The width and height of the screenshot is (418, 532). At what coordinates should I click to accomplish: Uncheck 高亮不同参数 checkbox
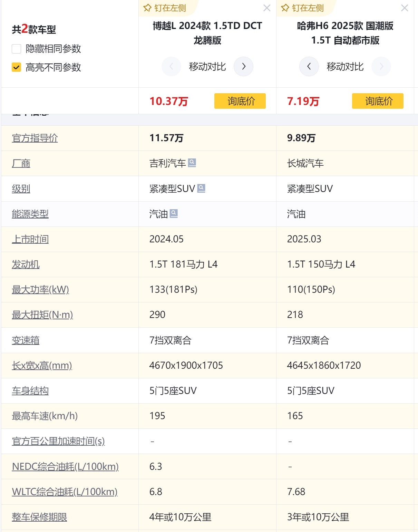click(x=17, y=67)
